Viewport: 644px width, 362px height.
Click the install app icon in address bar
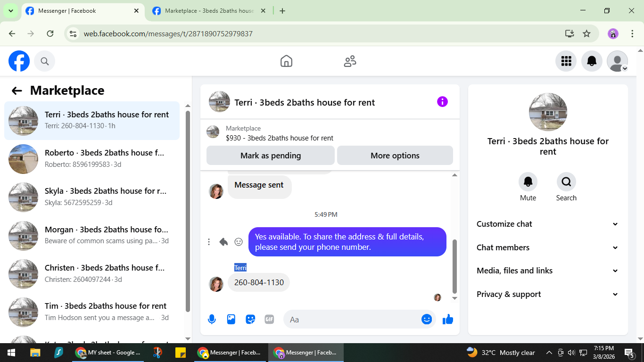coord(570,33)
